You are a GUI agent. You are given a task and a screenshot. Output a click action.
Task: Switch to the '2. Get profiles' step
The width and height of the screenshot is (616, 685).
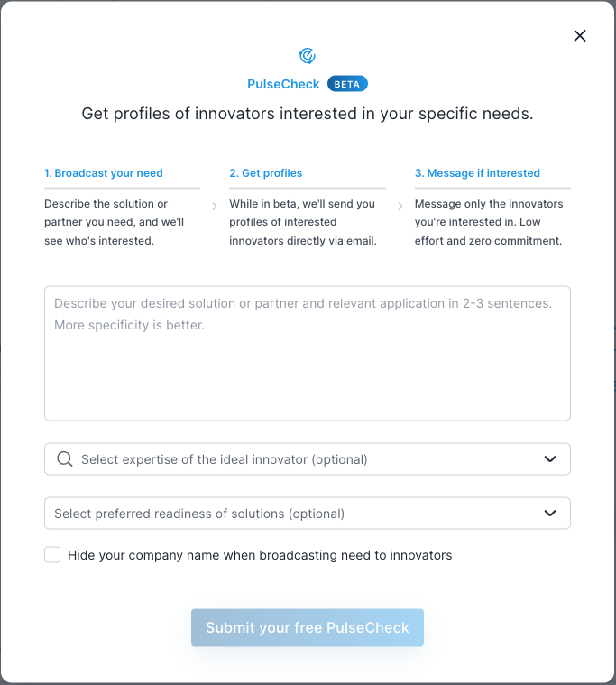266,173
